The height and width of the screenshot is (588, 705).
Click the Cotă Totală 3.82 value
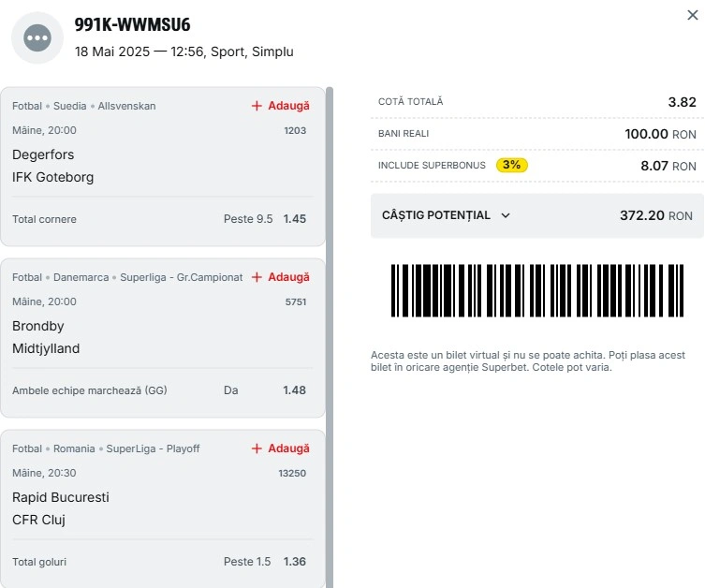click(x=682, y=102)
